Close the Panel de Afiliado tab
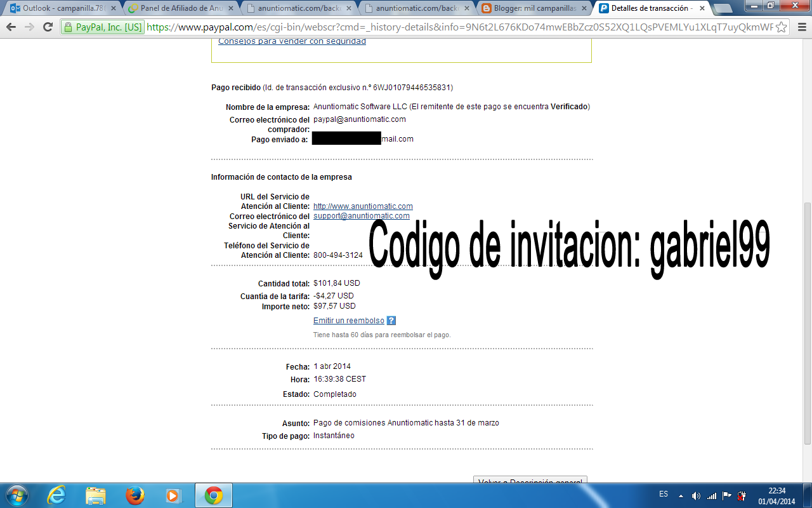This screenshot has height=508, width=812. point(232,8)
